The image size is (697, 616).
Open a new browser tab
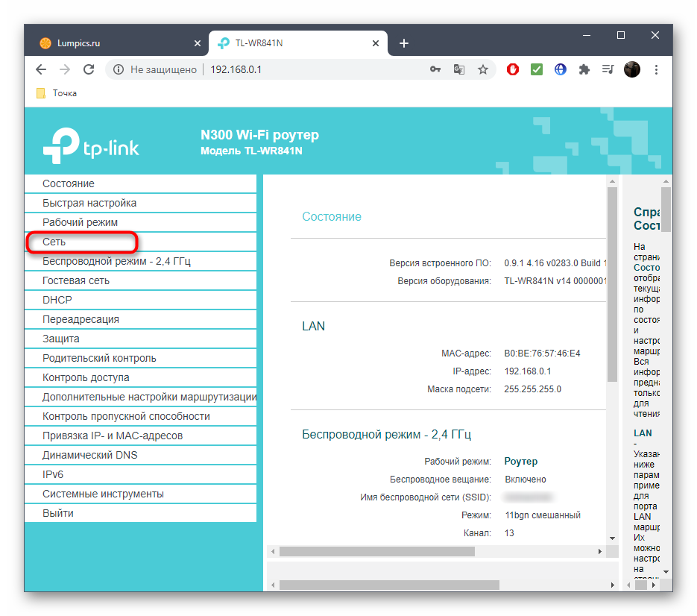tap(403, 43)
